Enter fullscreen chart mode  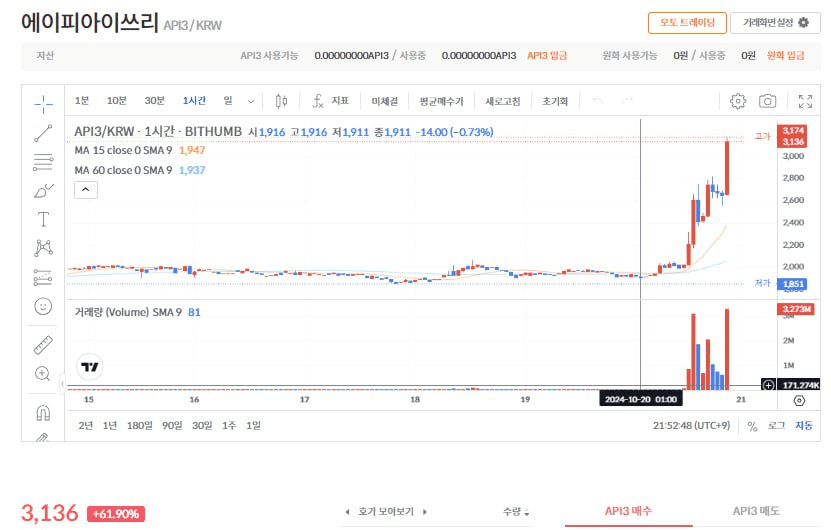click(x=805, y=101)
